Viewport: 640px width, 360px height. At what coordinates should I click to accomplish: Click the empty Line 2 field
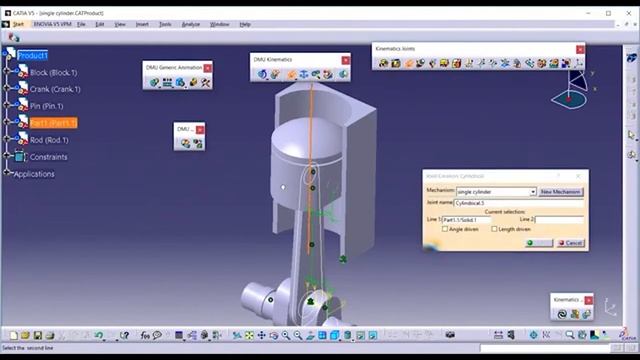(559, 220)
